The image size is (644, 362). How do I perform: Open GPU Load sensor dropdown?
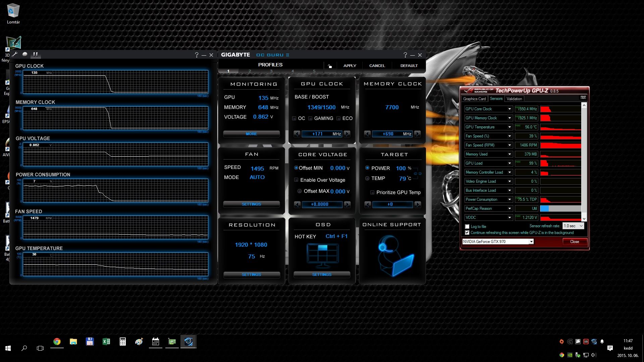coord(509,163)
